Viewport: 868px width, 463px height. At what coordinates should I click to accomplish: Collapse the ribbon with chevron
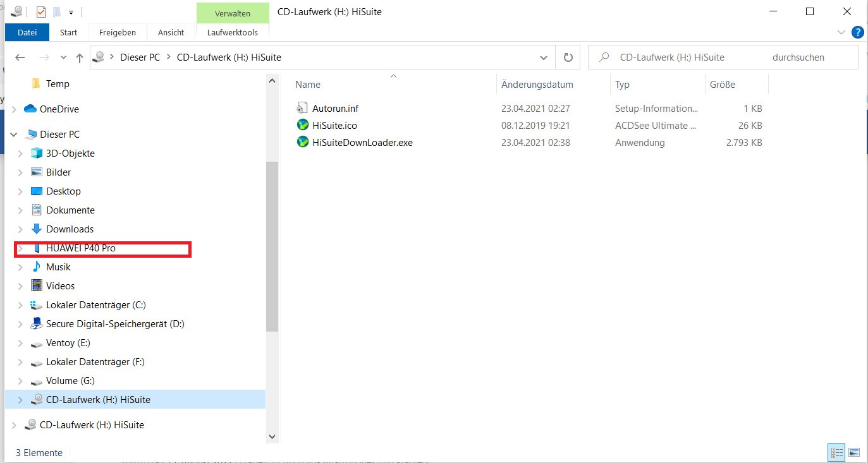[841, 32]
